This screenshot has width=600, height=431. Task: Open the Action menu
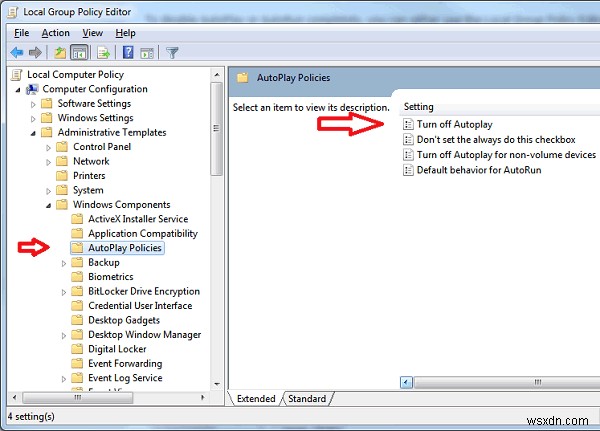[x=55, y=33]
